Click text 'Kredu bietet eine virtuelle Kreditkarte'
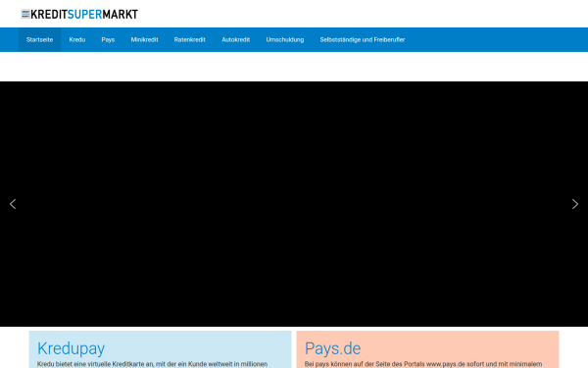 pyautogui.click(x=90, y=364)
